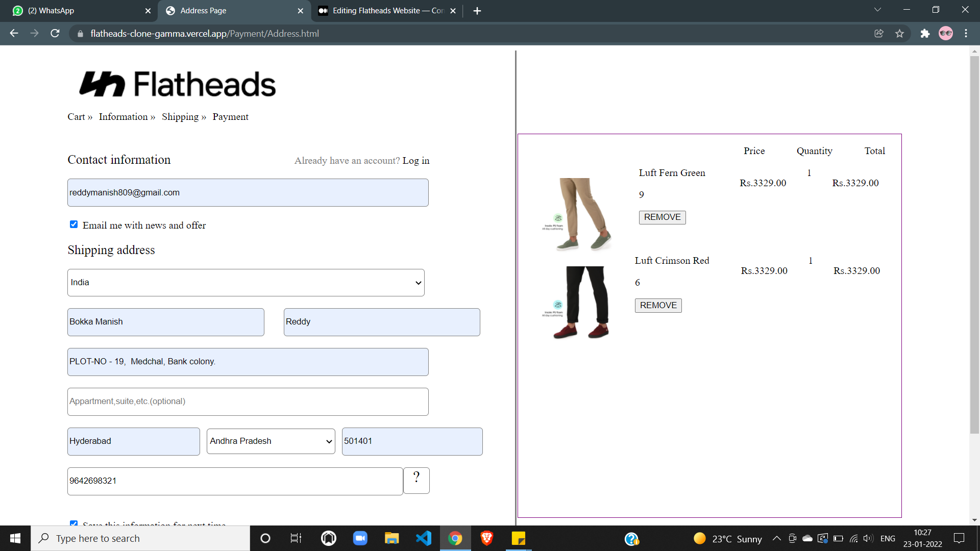Open the browser extensions puzzle icon
This screenshot has height=551, width=980.
click(925, 34)
